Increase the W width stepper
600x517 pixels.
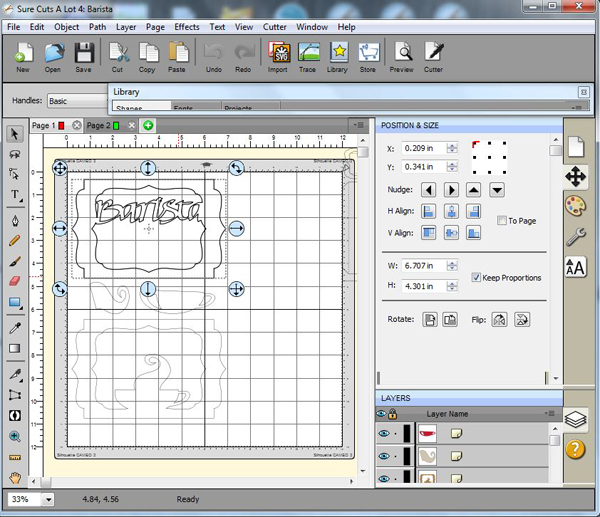[453, 264]
